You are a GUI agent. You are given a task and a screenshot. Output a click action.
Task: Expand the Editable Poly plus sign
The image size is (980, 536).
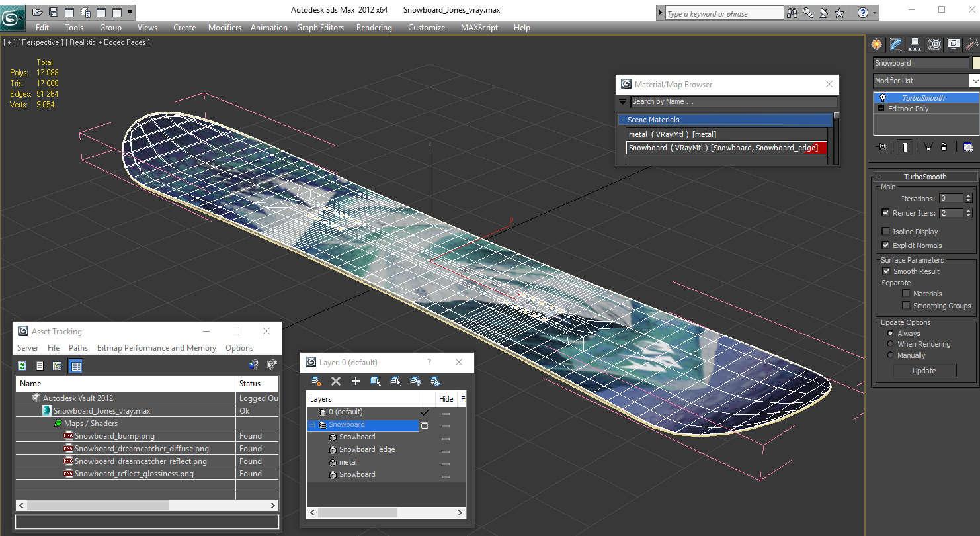(x=881, y=109)
